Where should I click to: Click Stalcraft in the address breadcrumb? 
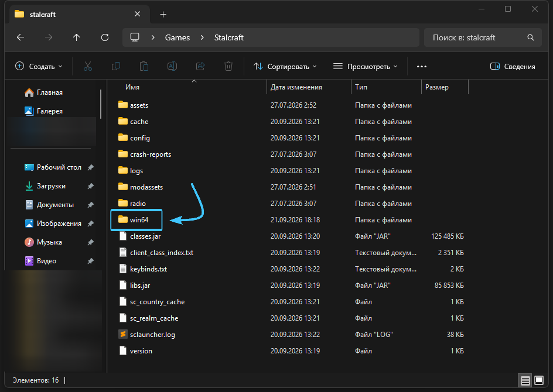tap(229, 37)
